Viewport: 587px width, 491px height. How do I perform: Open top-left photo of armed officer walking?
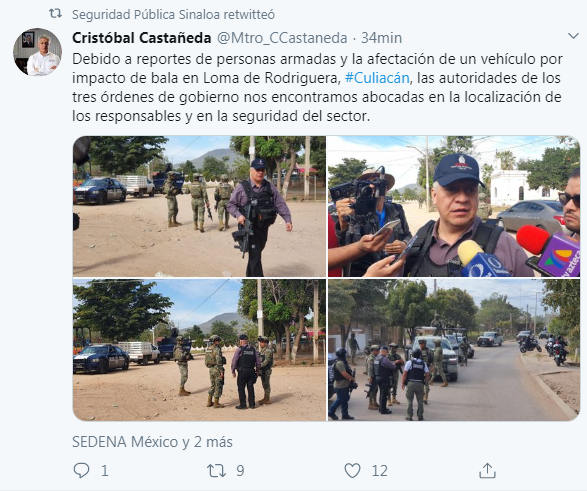(200, 206)
